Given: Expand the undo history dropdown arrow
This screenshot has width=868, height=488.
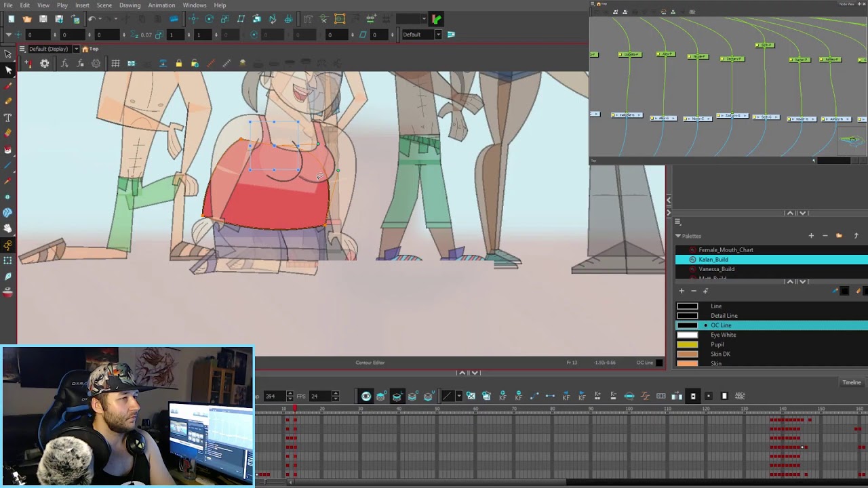Looking at the screenshot, I should tap(100, 19).
